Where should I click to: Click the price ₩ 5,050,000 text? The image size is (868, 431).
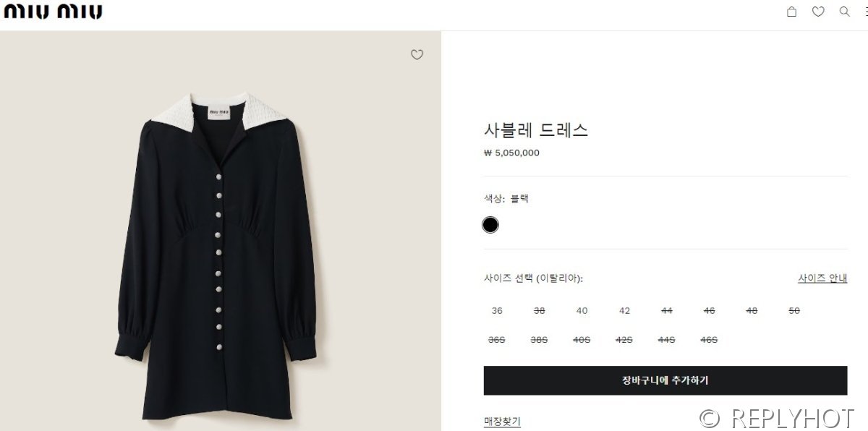[x=511, y=153]
